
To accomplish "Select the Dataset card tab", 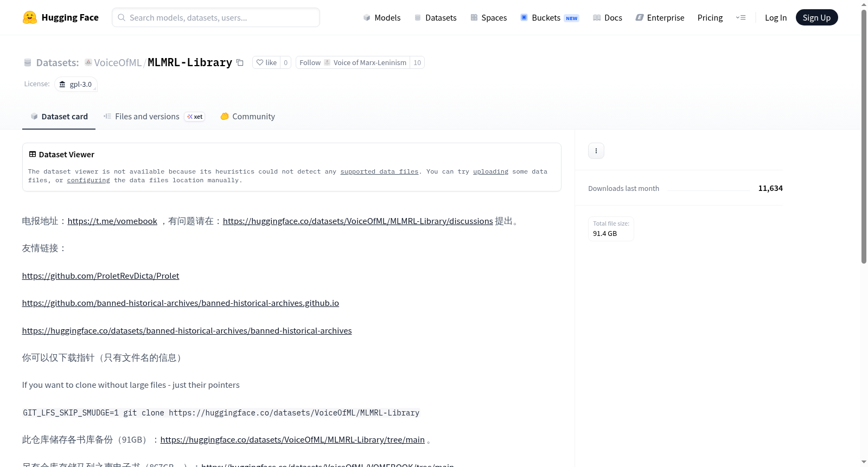I will (x=59, y=116).
